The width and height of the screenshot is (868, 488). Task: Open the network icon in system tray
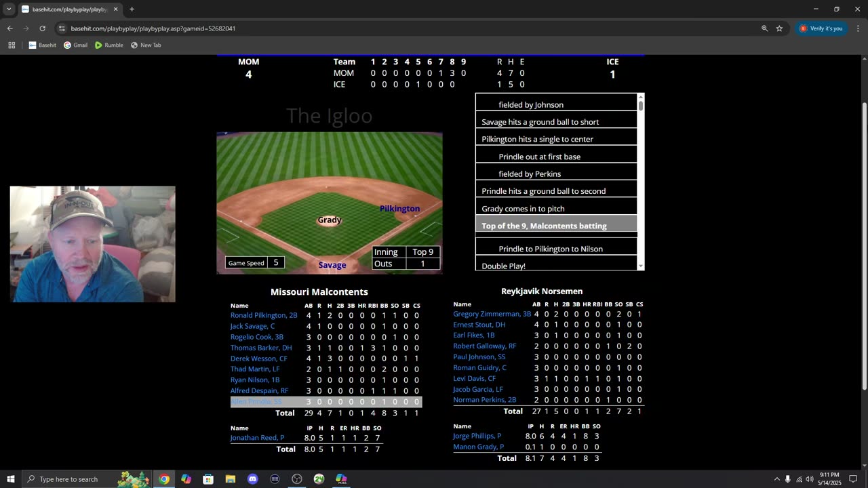pyautogui.click(x=799, y=479)
